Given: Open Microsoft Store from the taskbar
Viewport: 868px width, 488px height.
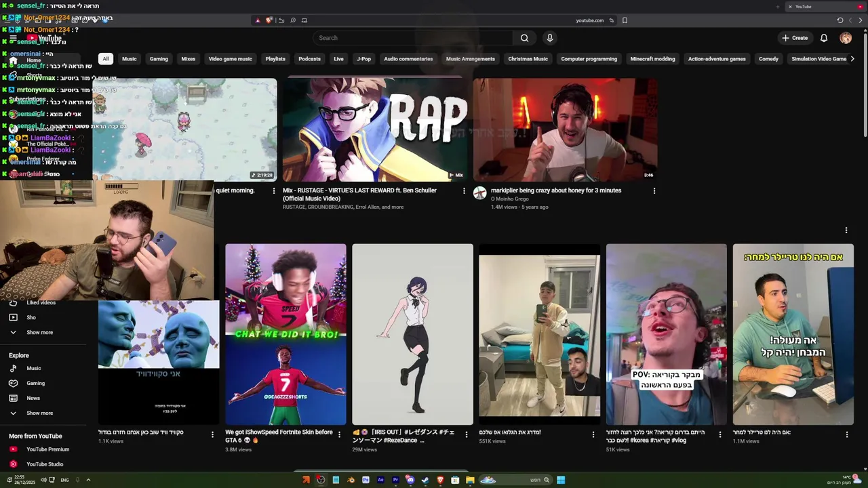Looking at the screenshot, I should tap(455, 480).
